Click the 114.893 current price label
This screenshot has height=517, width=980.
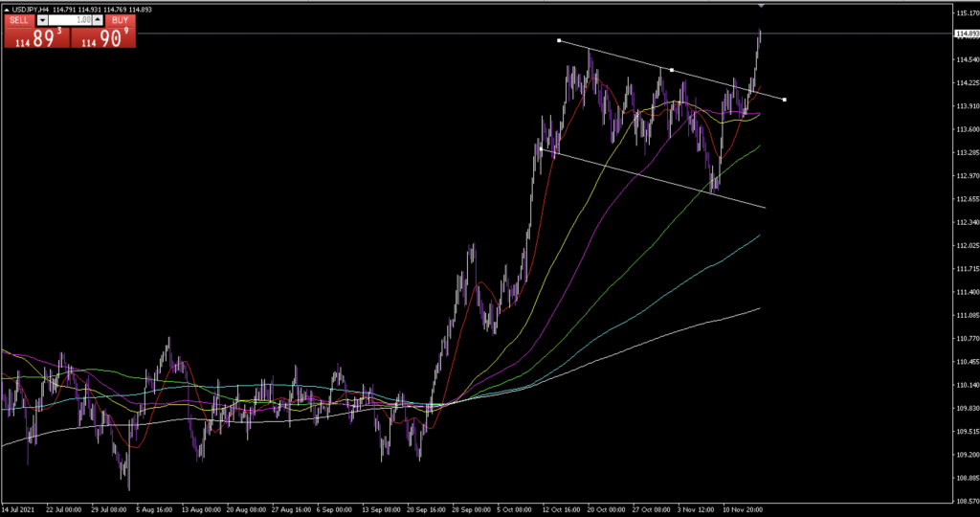[966, 34]
